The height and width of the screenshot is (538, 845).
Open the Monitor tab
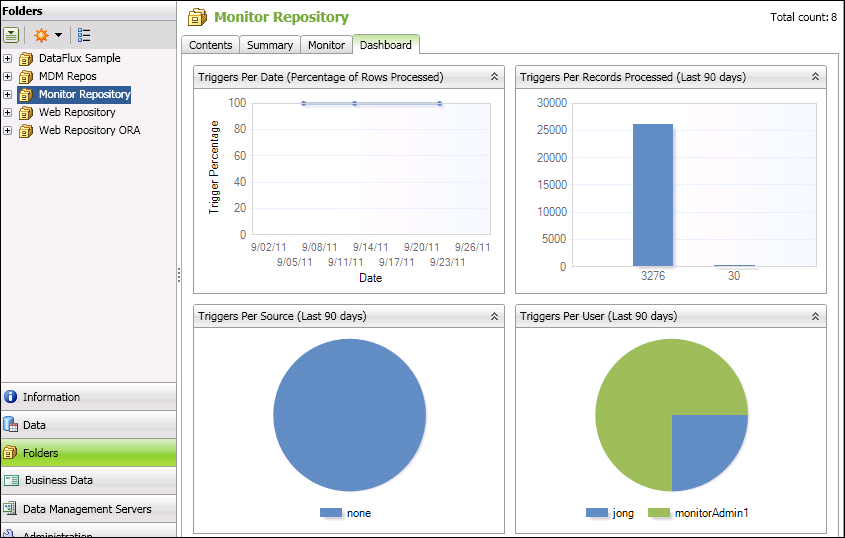tap(326, 45)
